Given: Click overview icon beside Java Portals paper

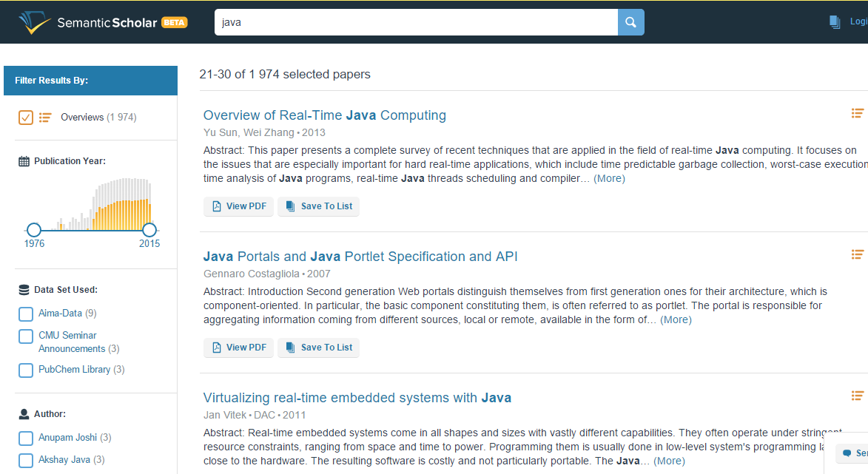Looking at the screenshot, I should click(858, 254).
